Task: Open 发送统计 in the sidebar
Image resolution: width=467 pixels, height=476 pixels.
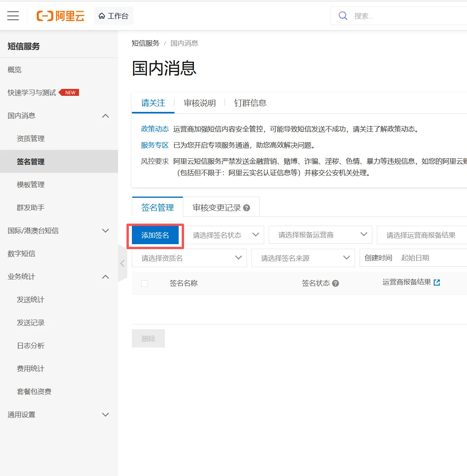Action: [31, 300]
